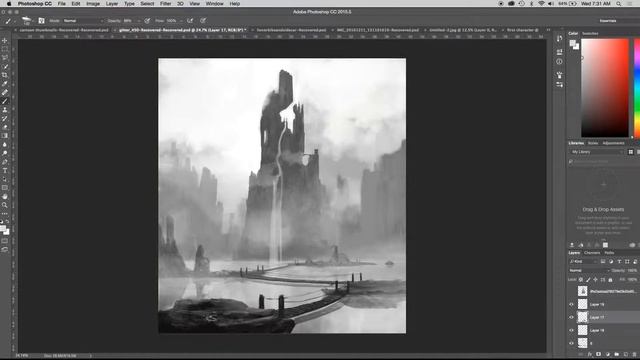This screenshot has height=360, width=640.
Task: Open the Filter menu
Action: pyautogui.click(x=165, y=4)
